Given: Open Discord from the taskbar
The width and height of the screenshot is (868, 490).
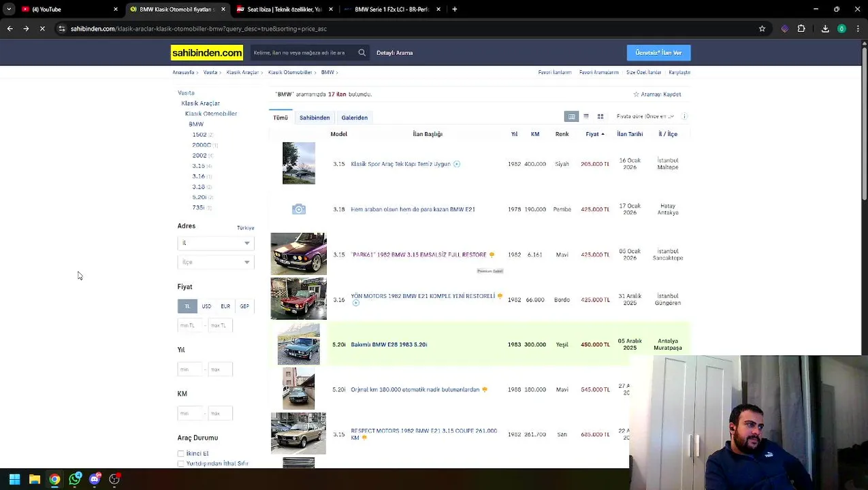Looking at the screenshot, I should [x=95, y=479].
